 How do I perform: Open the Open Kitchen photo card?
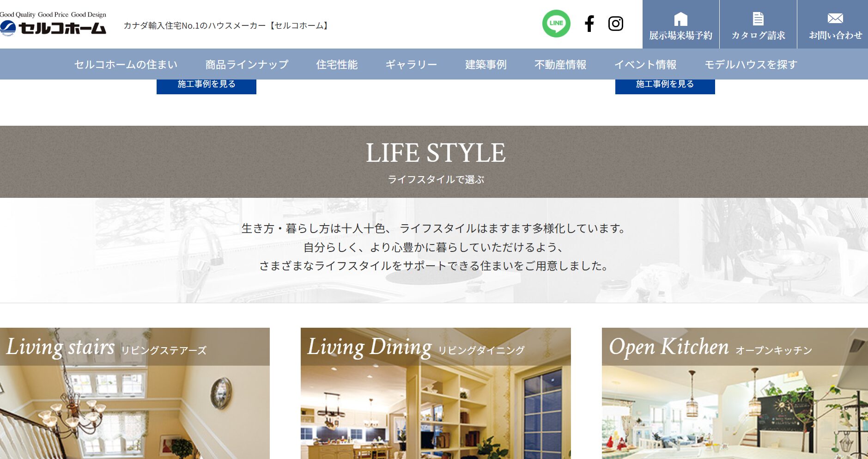pos(735,393)
